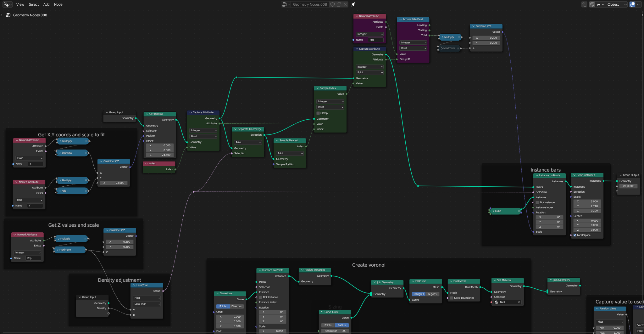The image size is (644, 334).
Task: Open the snap node element dropdown
Action: point(600,4)
